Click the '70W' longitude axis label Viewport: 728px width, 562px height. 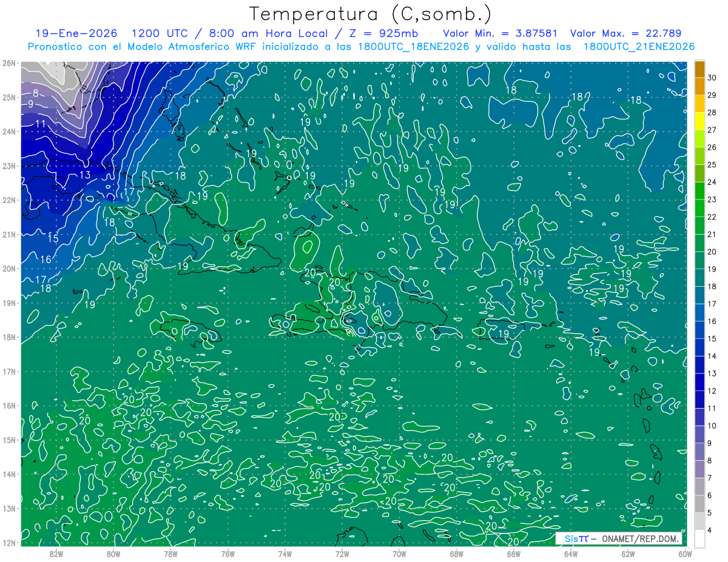[399, 554]
